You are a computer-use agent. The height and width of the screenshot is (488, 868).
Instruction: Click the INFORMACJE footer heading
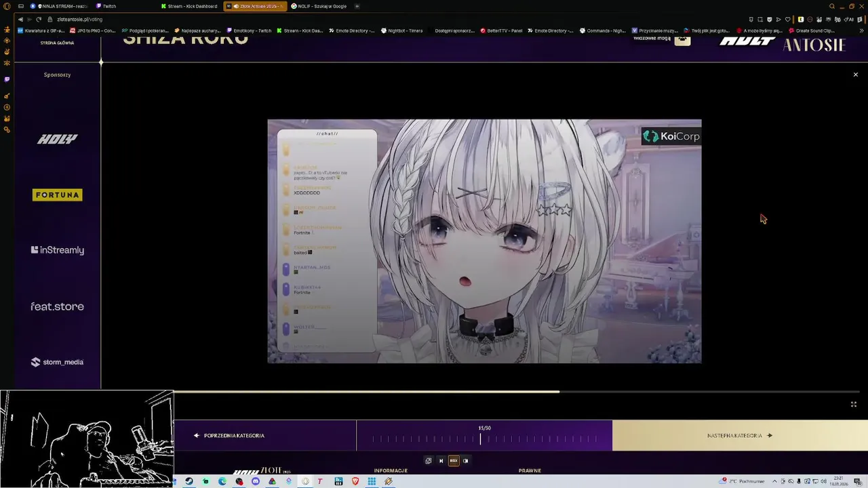point(391,470)
